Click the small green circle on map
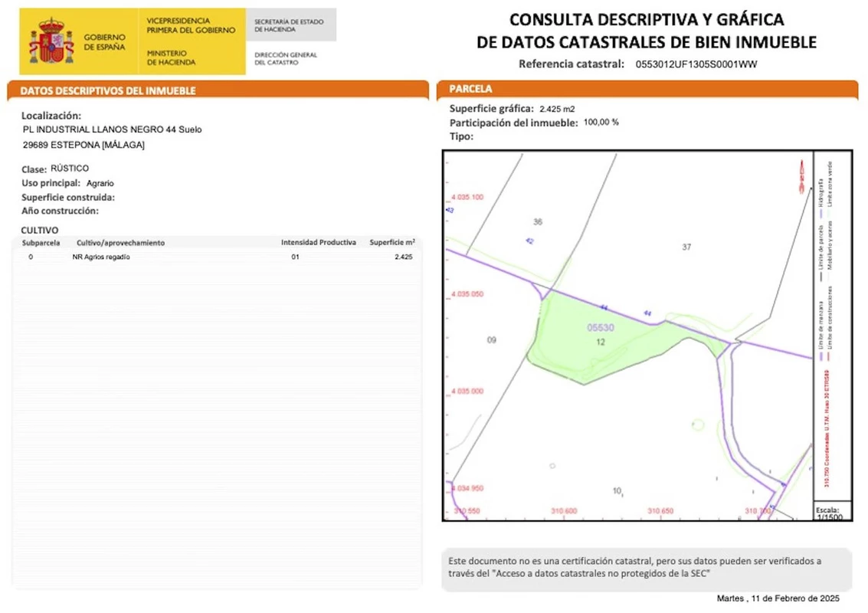Viewport: 868px width, 613px height. (697, 424)
